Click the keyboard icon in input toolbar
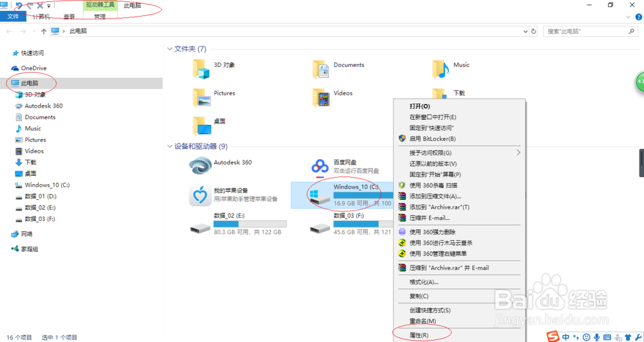 click(x=607, y=337)
